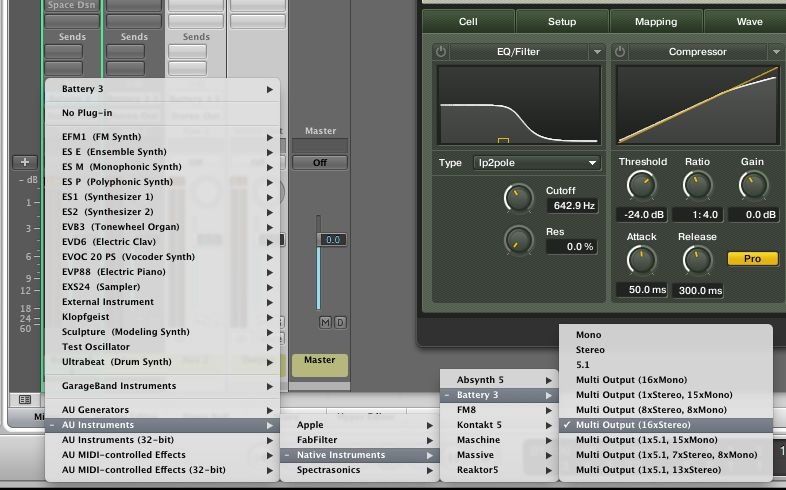Click the compressor Ratio knob
The width and height of the screenshot is (786, 490).
pos(697,185)
